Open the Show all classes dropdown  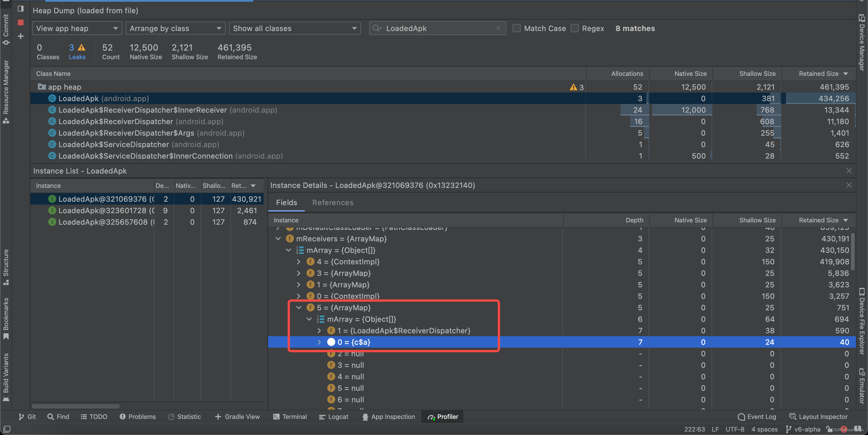pos(294,28)
